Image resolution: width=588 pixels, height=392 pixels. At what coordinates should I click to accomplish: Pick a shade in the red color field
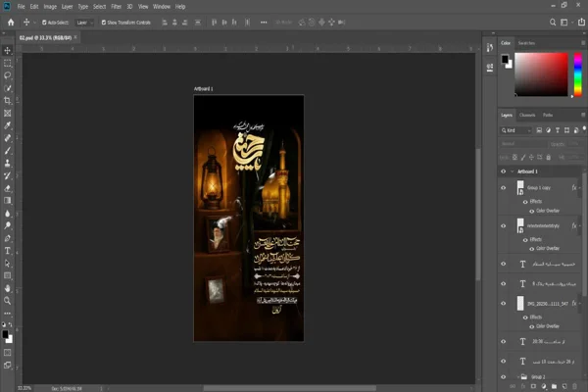[x=541, y=74]
